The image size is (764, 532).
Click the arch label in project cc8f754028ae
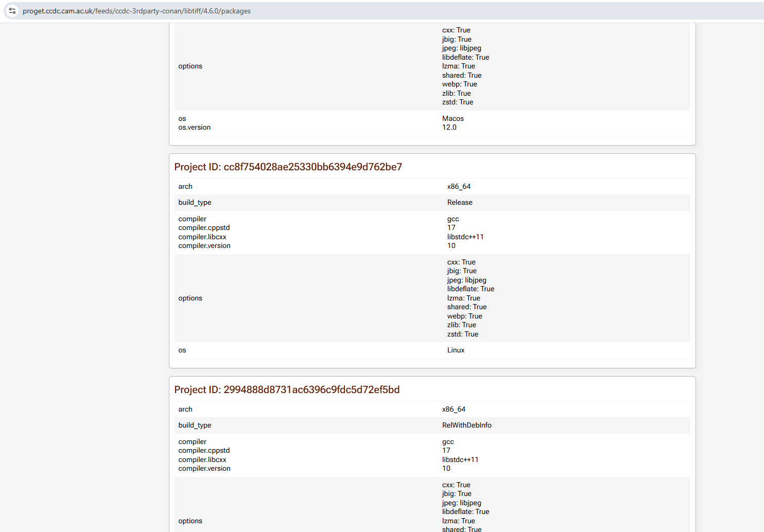pyautogui.click(x=185, y=187)
